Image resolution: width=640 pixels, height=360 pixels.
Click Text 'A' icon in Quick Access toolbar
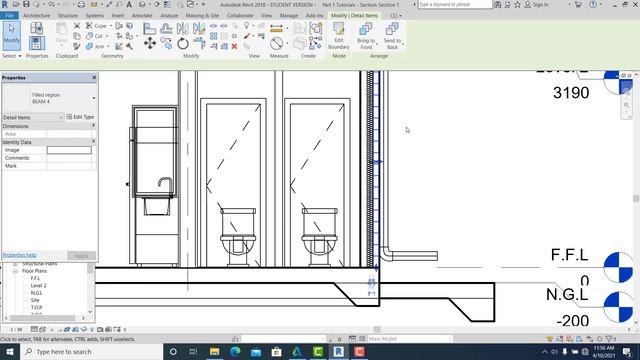(x=129, y=4)
